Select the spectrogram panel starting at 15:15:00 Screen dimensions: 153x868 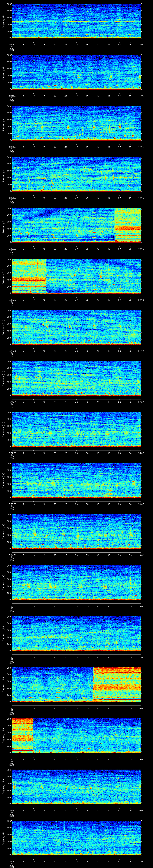(x=77, y=72)
